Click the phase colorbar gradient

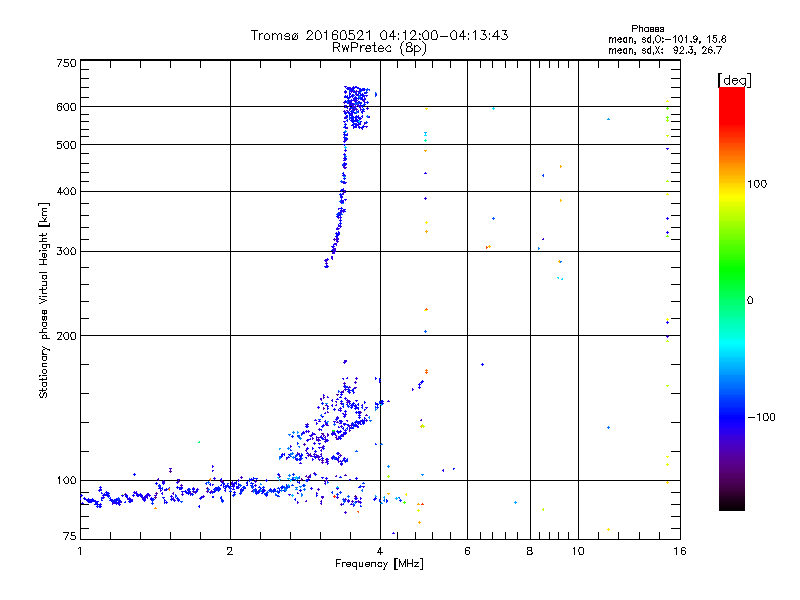pyautogui.click(x=732, y=299)
